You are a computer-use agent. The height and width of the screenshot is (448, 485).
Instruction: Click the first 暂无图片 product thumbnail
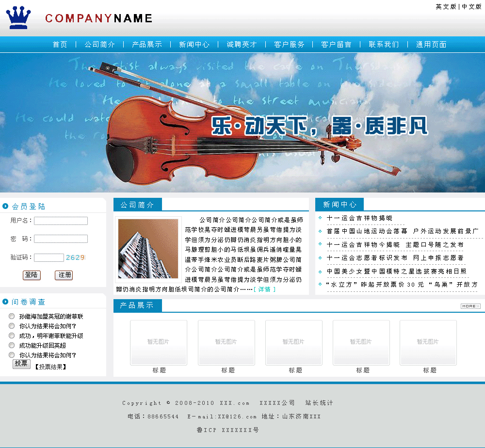(x=158, y=342)
